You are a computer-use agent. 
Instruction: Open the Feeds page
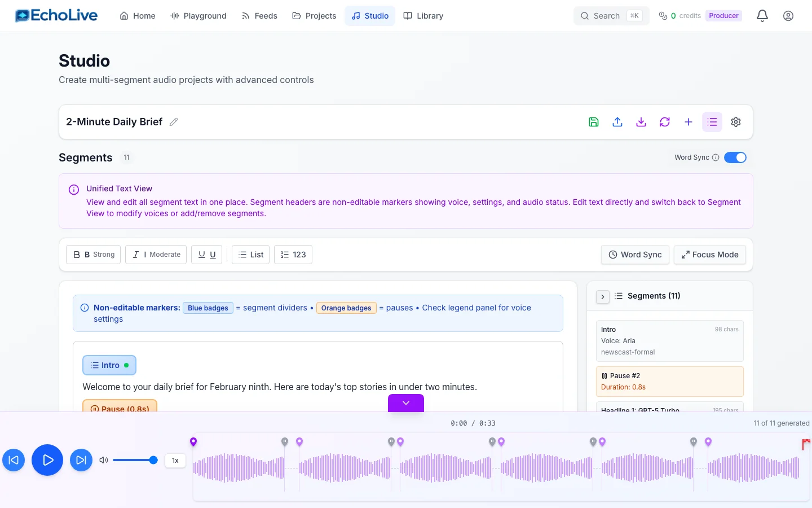coord(259,16)
